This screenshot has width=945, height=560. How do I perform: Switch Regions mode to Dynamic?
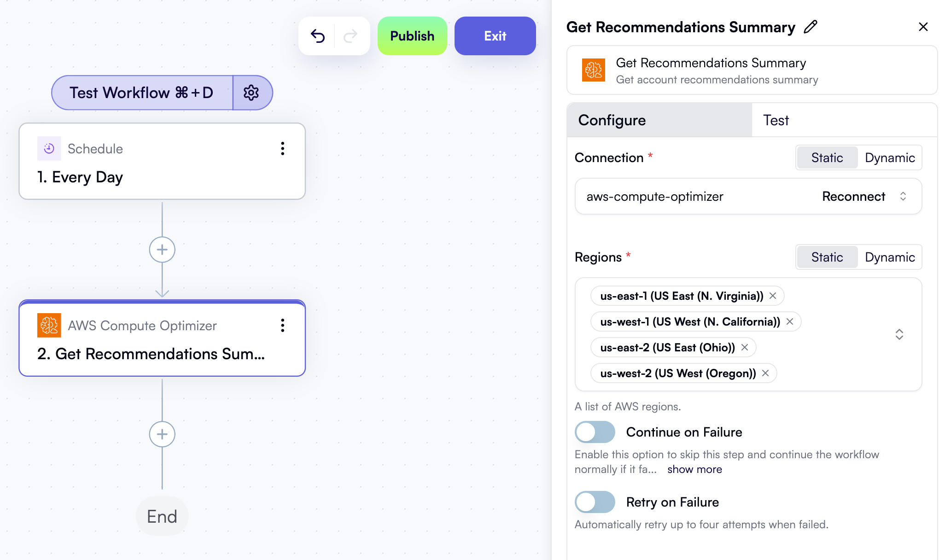click(889, 257)
